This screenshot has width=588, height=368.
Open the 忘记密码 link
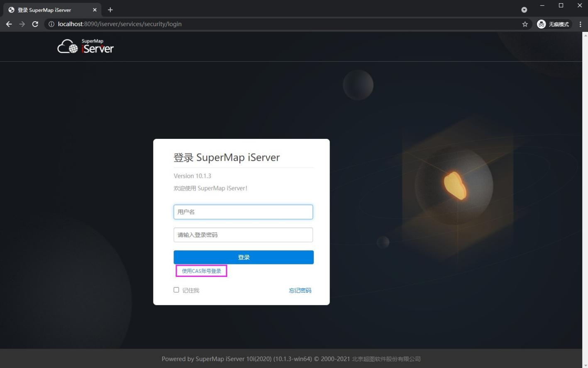[x=300, y=291]
